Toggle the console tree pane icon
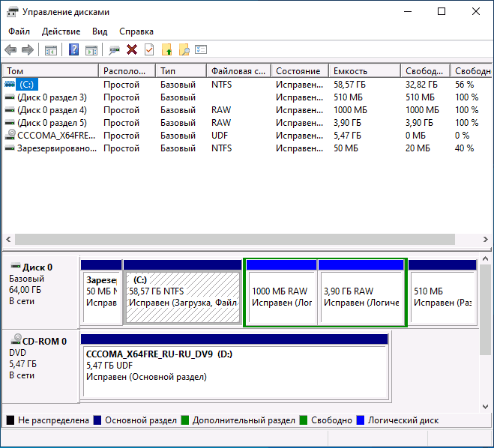The height and width of the screenshot is (448, 494). coord(51,50)
